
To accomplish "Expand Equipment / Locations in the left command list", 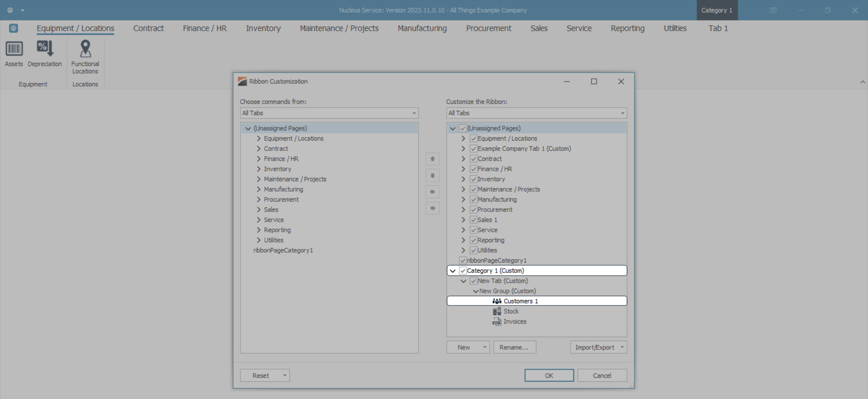I will (x=259, y=139).
